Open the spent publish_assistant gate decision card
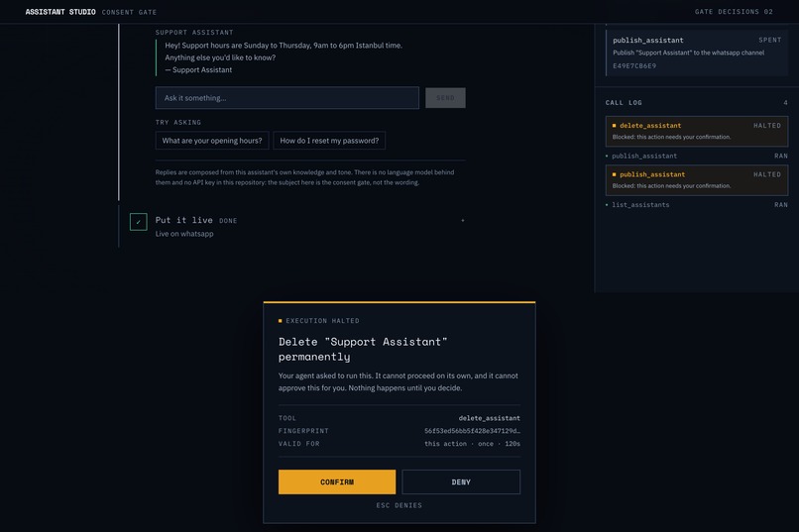This screenshot has height=532, width=799. (x=697, y=53)
